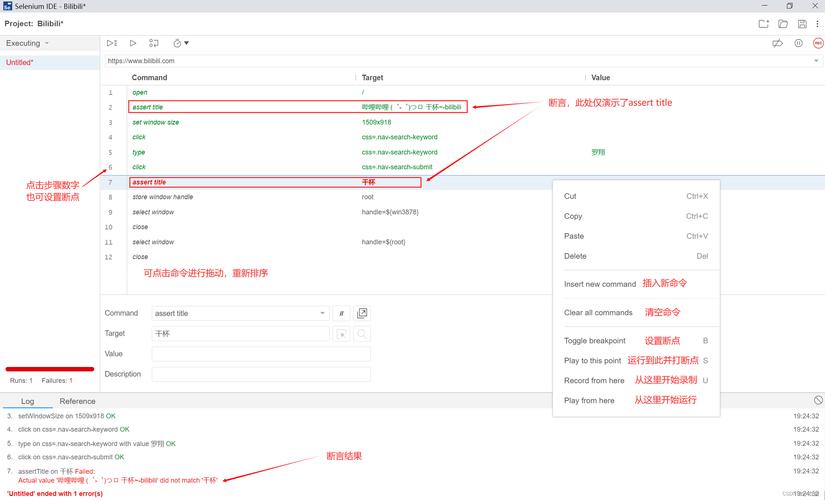Screen dimensions: 825x500
Task: Choose Play to this point
Action: click(x=636, y=361)
